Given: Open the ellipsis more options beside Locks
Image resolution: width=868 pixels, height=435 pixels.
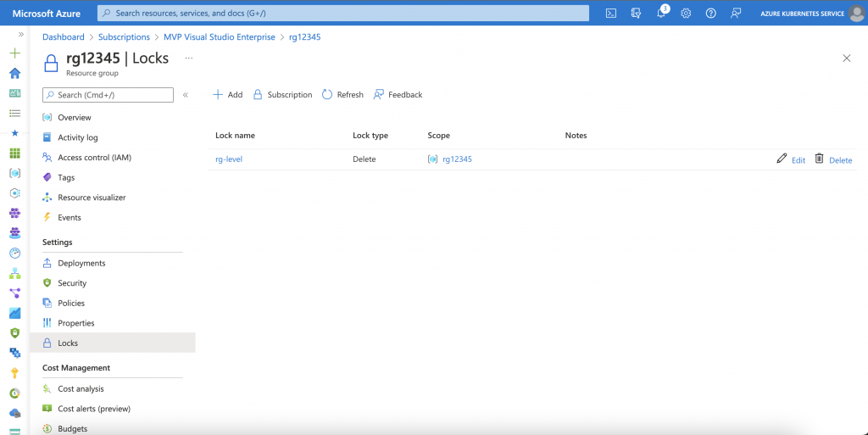Looking at the screenshot, I should pyautogui.click(x=188, y=58).
